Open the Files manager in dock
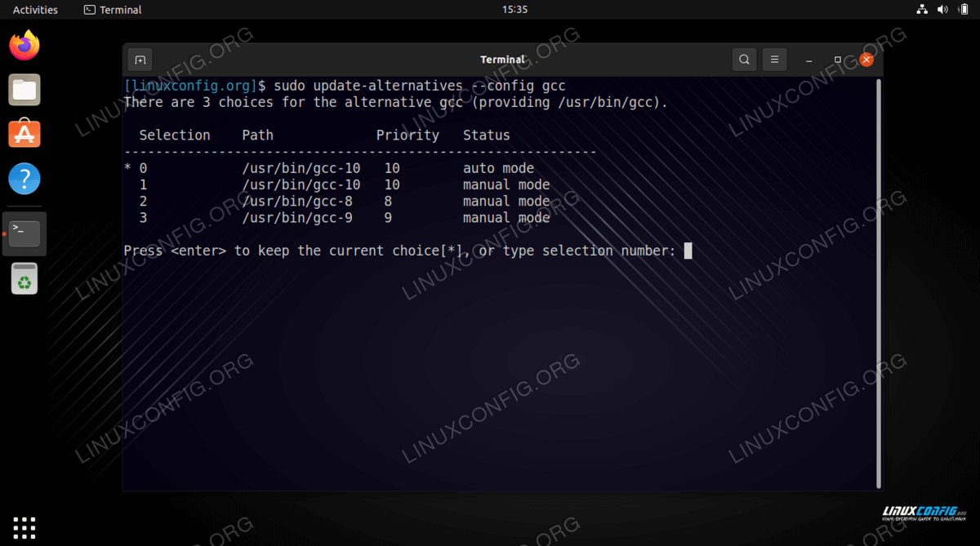 24,90
